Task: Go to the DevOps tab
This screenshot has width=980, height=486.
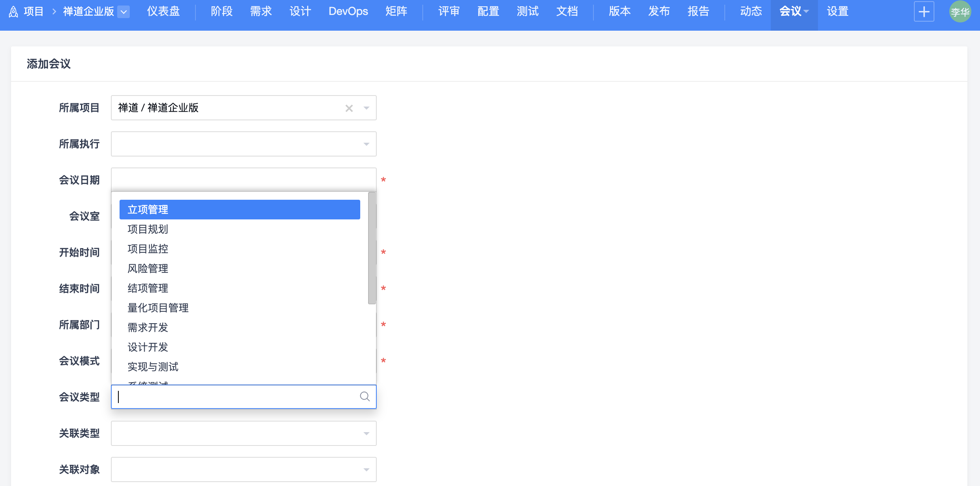Action: tap(348, 12)
